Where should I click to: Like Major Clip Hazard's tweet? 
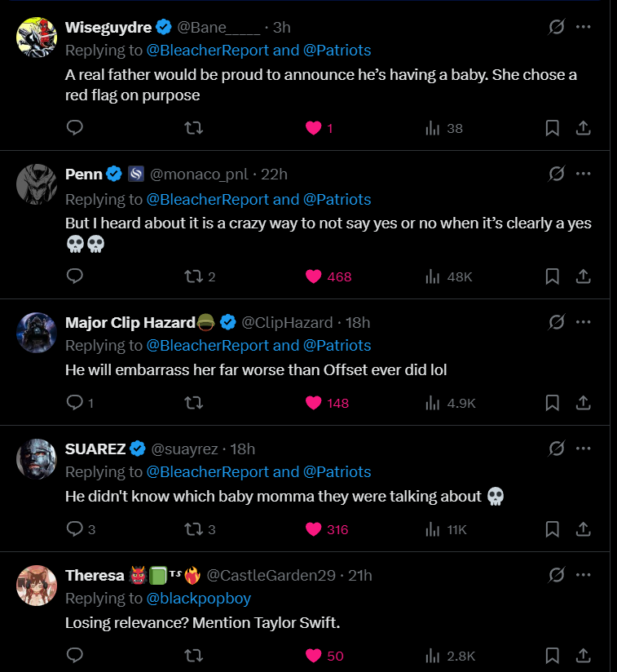coord(314,403)
